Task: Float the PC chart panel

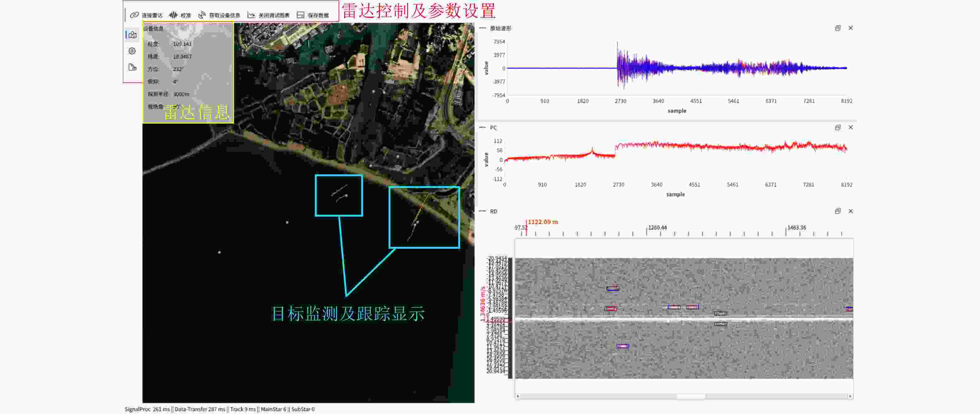Action: coord(837,128)
